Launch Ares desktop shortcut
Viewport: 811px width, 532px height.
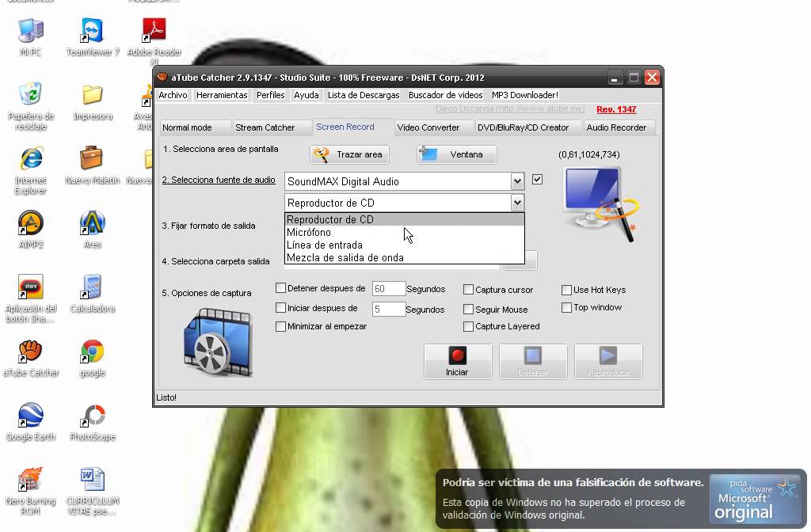(x=93, y=230)
